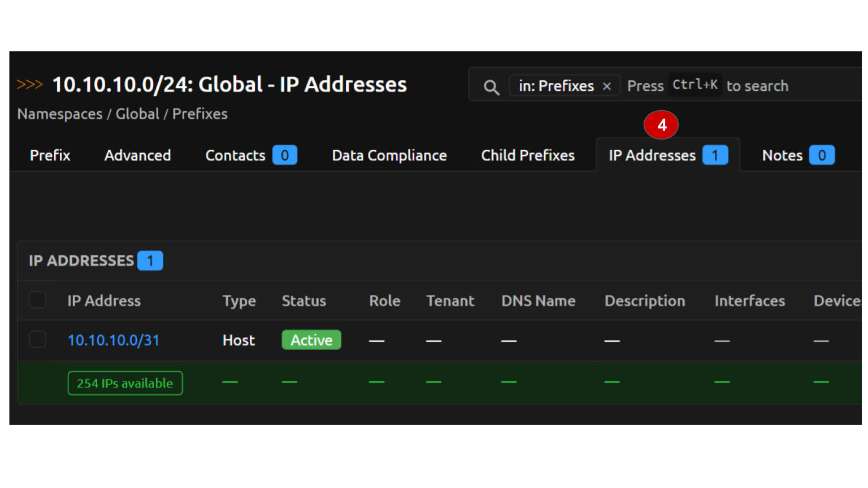Remove the 'in: Prefixes' search filter
The width and height of the screenshot is (868, 488).
coord(607,86)
